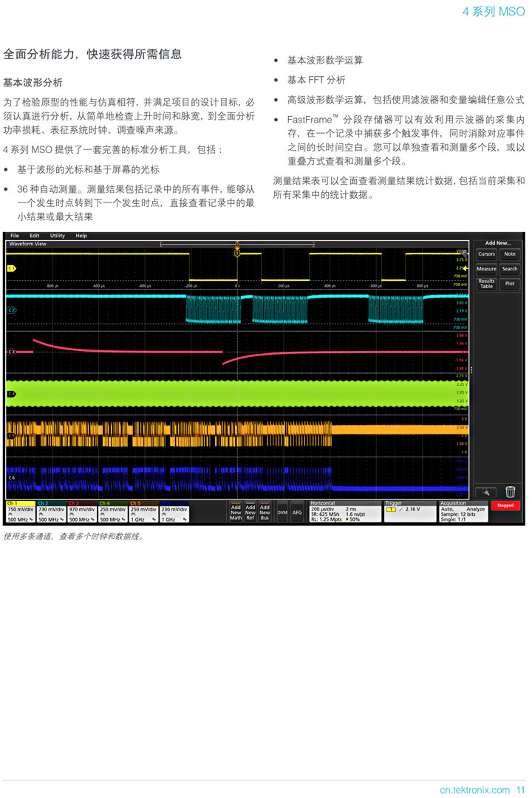
Task: Click the 0 s time axis label
Action: 237,286
